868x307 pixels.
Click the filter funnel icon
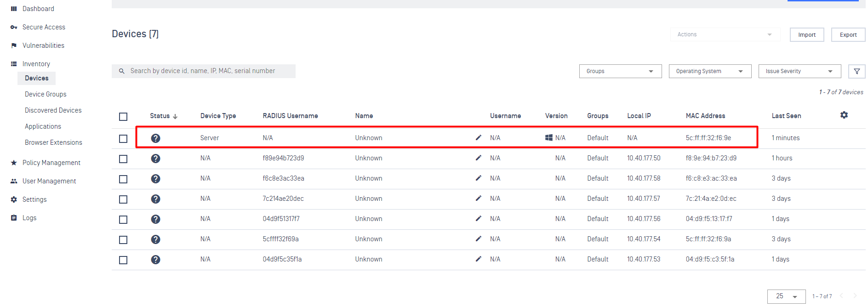(857, 71)
